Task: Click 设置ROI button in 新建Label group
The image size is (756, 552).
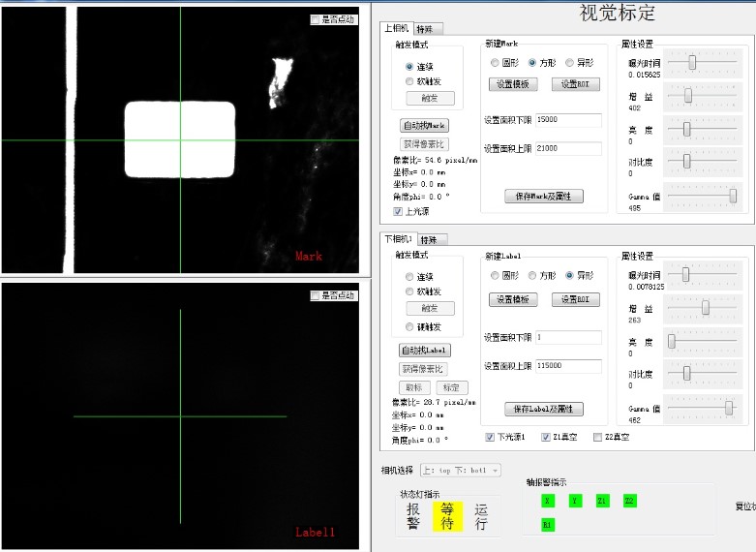Action: pos(575,300)
